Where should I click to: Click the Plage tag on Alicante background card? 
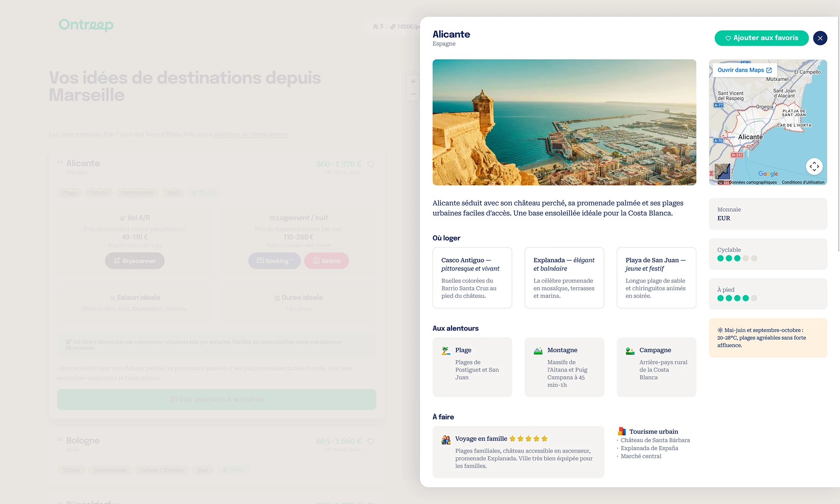70,193
